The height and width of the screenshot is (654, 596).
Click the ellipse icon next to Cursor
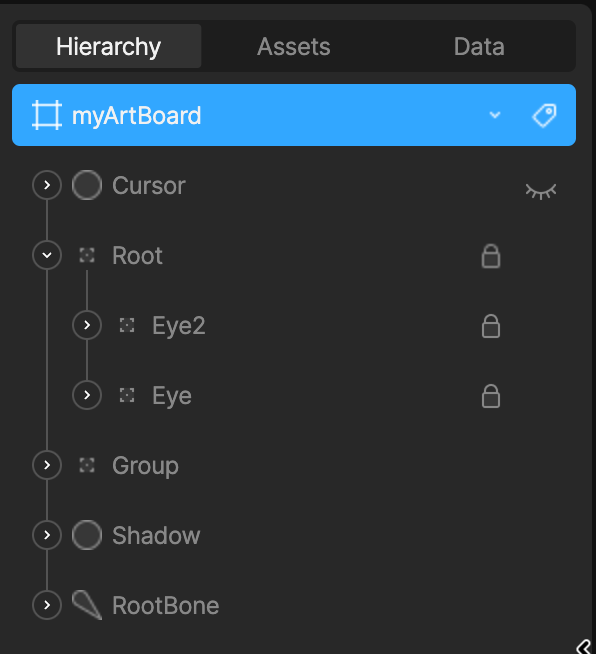click(87, 185)
